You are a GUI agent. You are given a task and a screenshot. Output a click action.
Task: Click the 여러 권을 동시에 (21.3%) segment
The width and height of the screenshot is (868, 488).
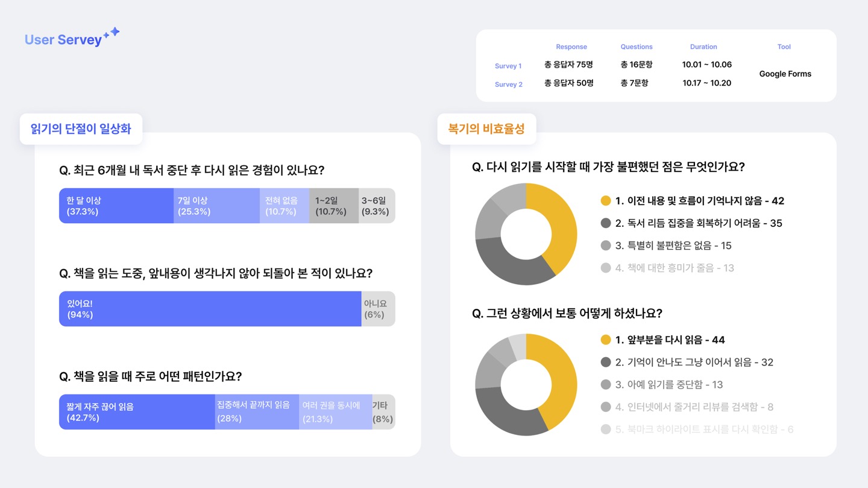pyautogui.click(x=335, y=412)
